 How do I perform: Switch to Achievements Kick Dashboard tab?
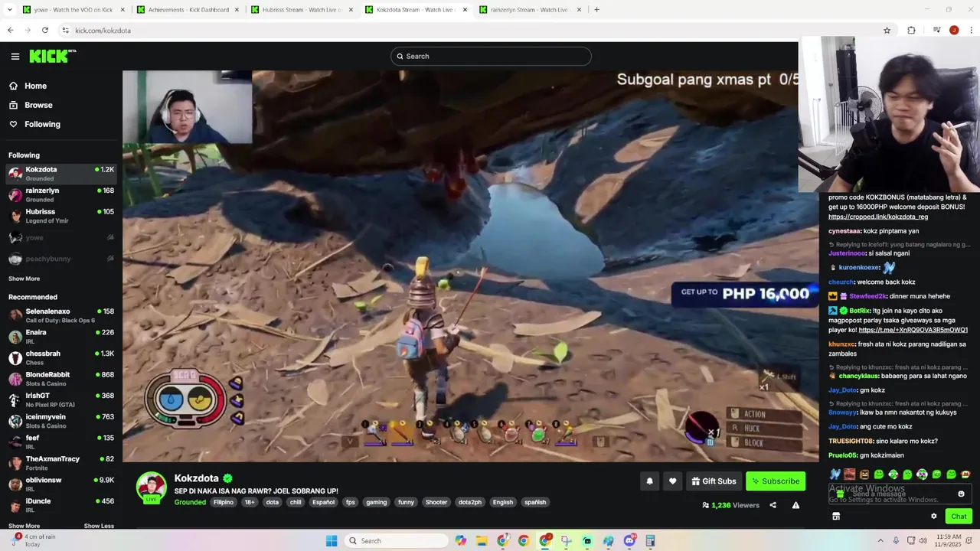click(188, 10)
